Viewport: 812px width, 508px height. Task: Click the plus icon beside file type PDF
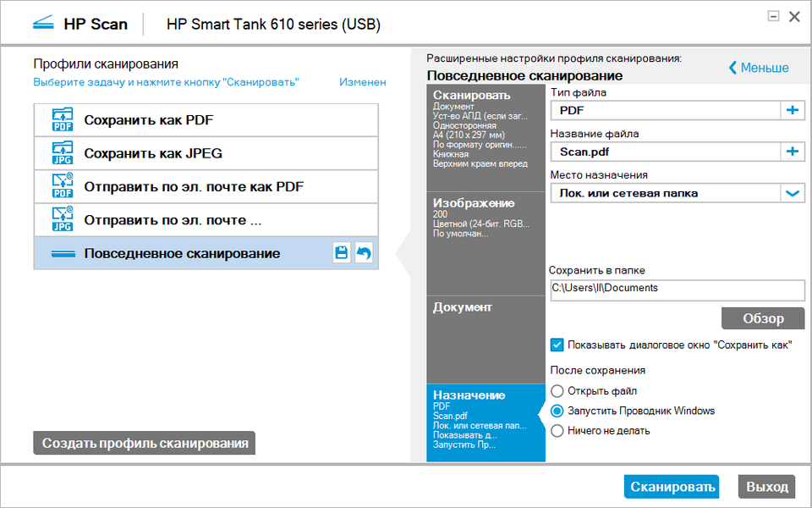793,110
